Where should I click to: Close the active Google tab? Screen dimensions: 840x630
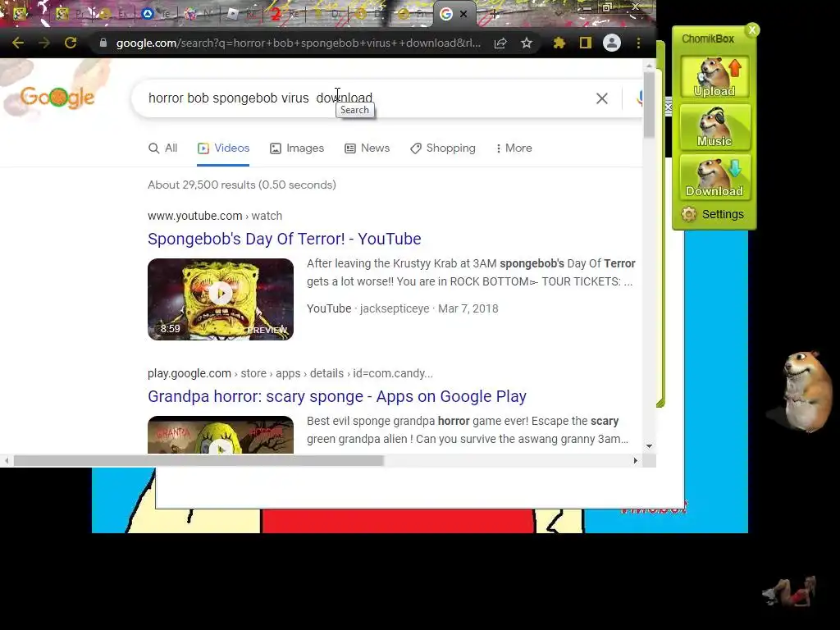click(x=463, y=15)
